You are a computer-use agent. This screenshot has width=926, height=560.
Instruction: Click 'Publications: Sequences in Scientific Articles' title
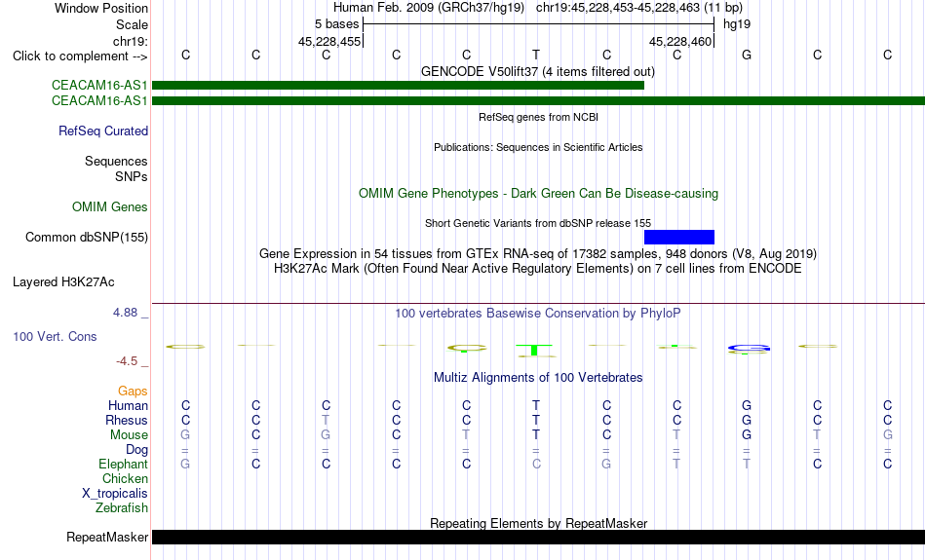pos(538,147)
